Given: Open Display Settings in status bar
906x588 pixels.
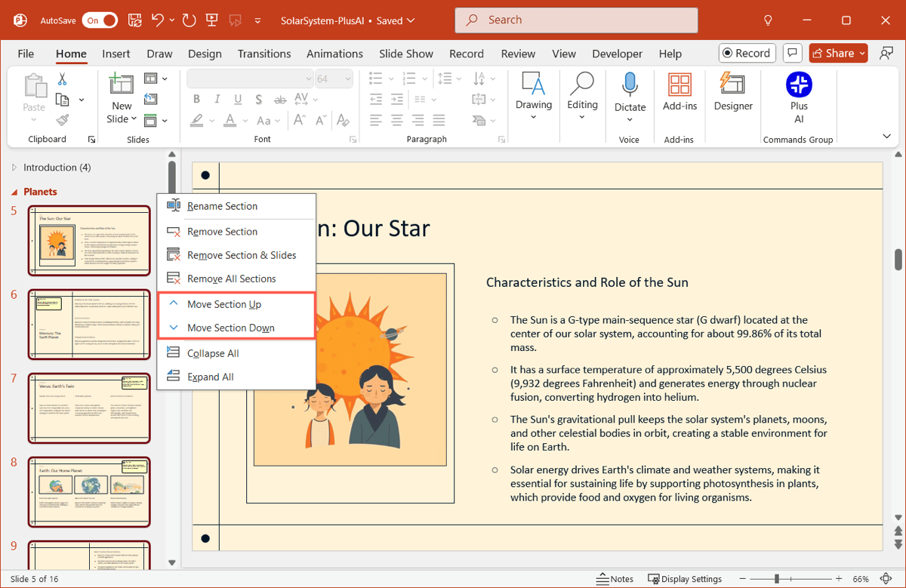Looking at the screenshot, I should [x=685, y=579].
